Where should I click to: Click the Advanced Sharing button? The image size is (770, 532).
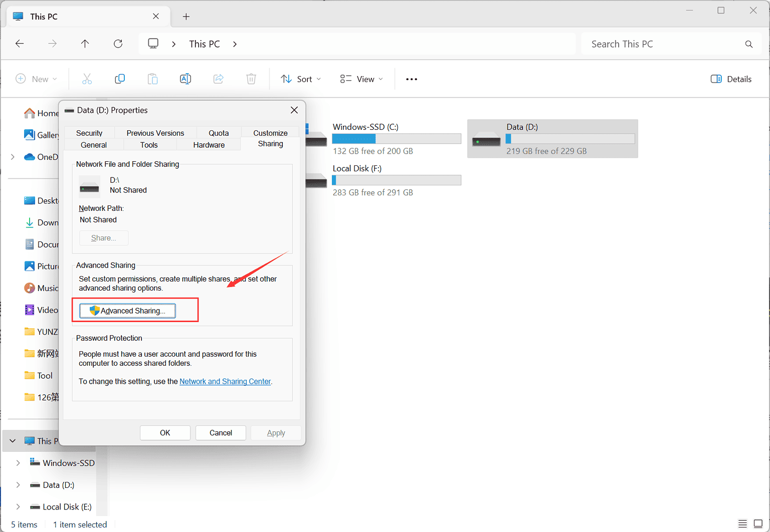tap(127, 311)
